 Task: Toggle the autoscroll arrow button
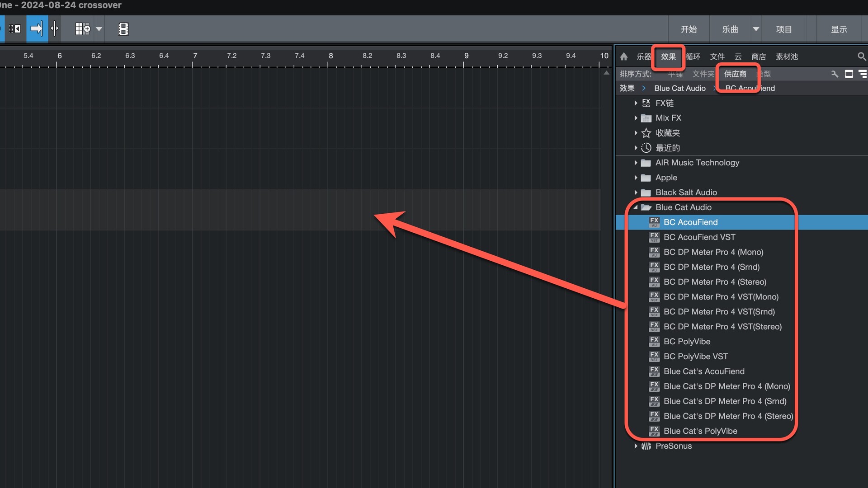pos(37,29)
